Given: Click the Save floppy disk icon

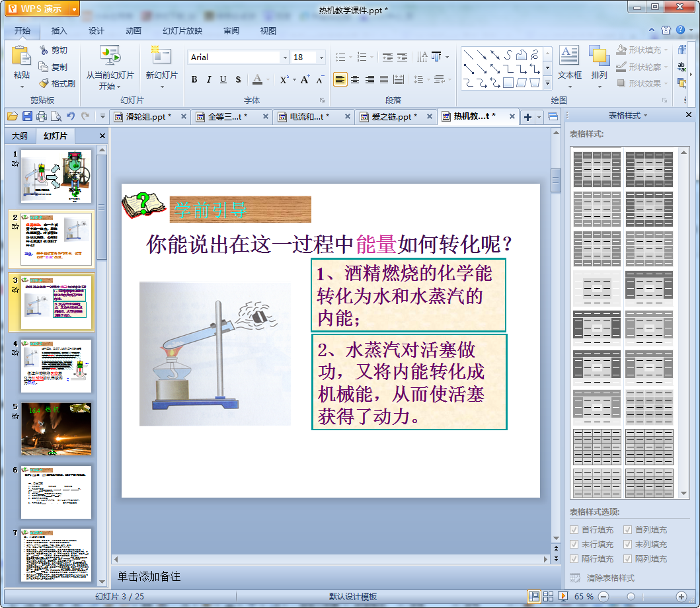Looking at the screenshot, I should [x=27, y=116].
